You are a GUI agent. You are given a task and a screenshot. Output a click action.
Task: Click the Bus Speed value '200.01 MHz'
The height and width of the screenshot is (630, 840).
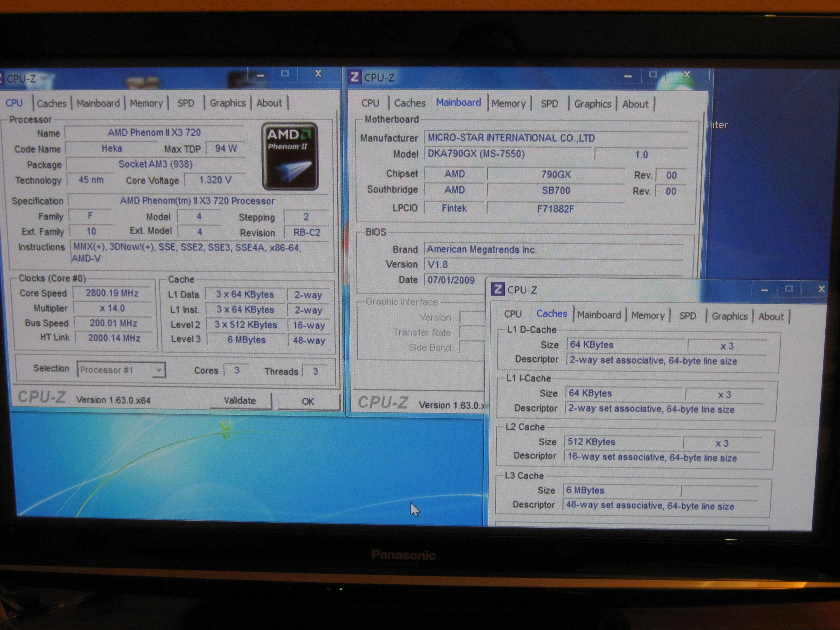(113, 323)
